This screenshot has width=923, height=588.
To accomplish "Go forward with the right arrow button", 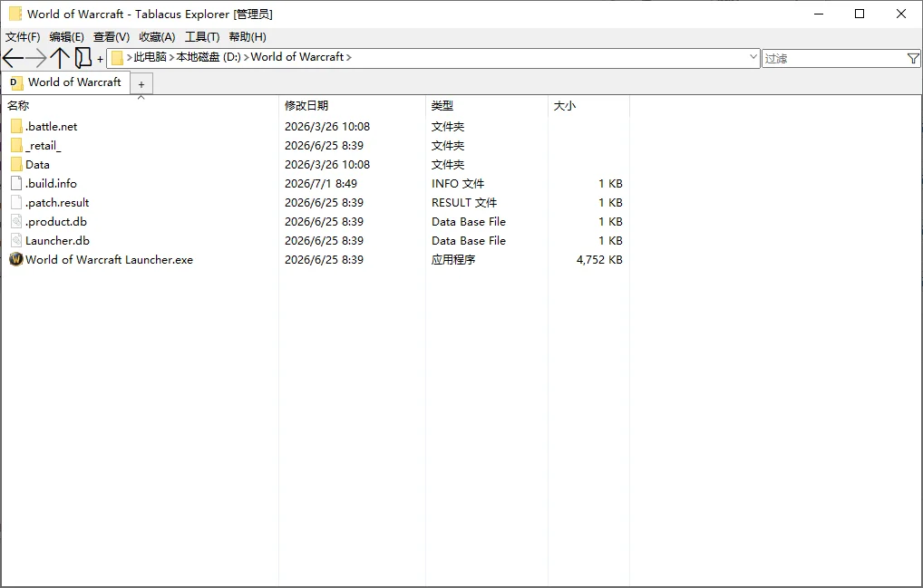I will point(36,58).
